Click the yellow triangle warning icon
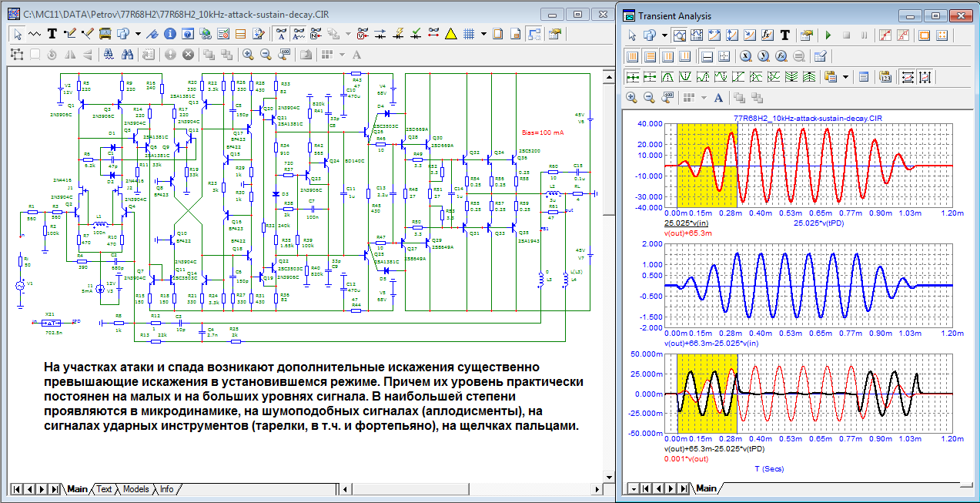The image size is (980, 503). point(450,34)
